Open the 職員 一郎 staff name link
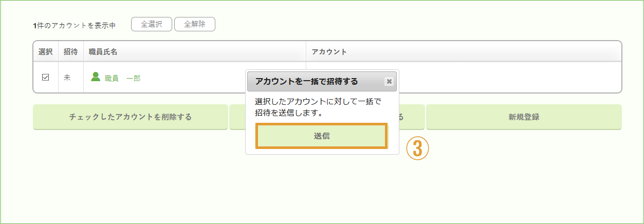644x224 pixels. [122, 78]
